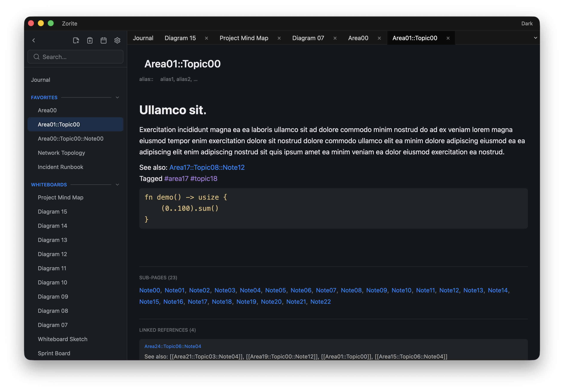Viewport: 564px width, 392px height.
Task: Open linked reference Area24::Topic06::Note04
Action: click(x=173, y=346)
